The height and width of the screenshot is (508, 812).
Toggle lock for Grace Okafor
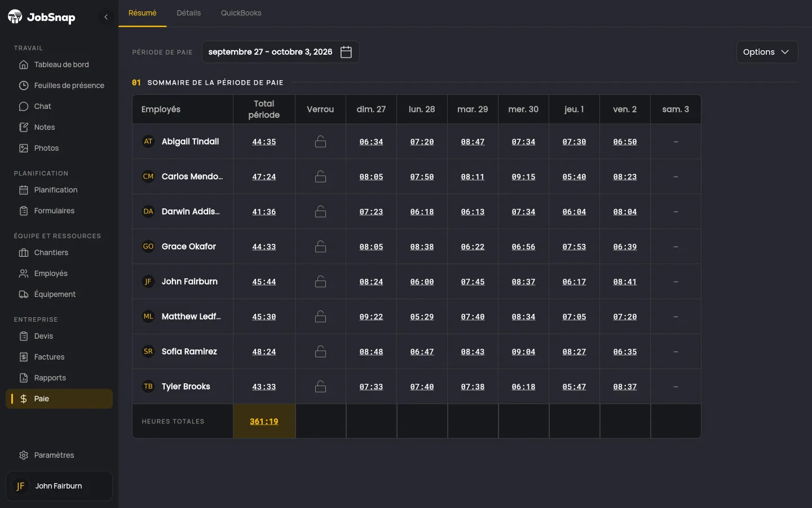tap(320, 247)
